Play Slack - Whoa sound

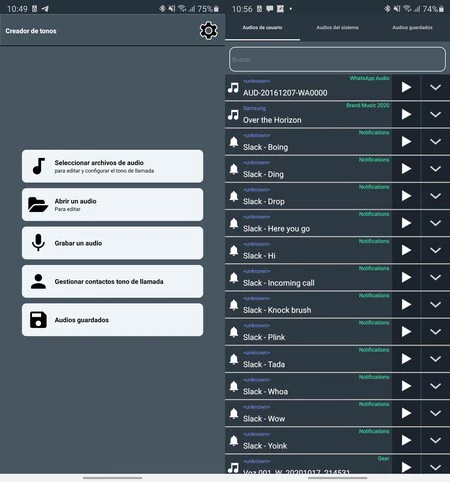[406, 386]
